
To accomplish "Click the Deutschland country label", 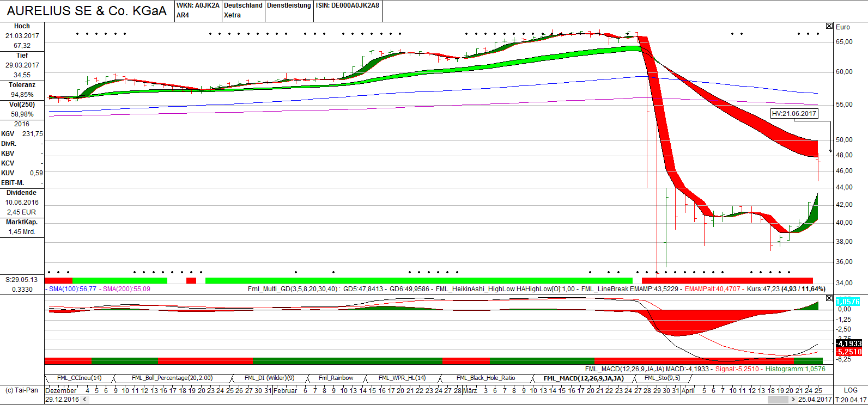I will pyautogui.click(x=244, y=5).
